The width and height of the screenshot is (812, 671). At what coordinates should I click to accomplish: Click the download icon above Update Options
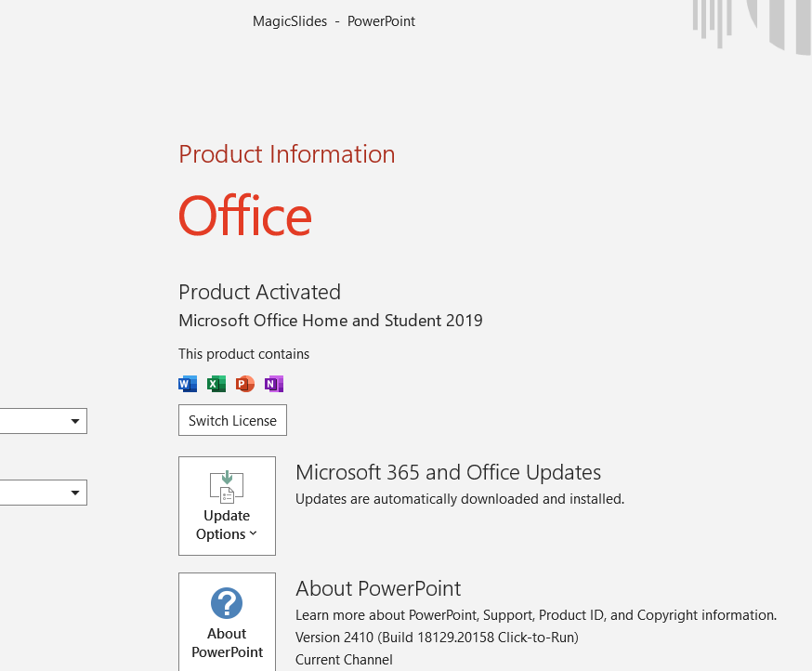click(x=227, y=486)
